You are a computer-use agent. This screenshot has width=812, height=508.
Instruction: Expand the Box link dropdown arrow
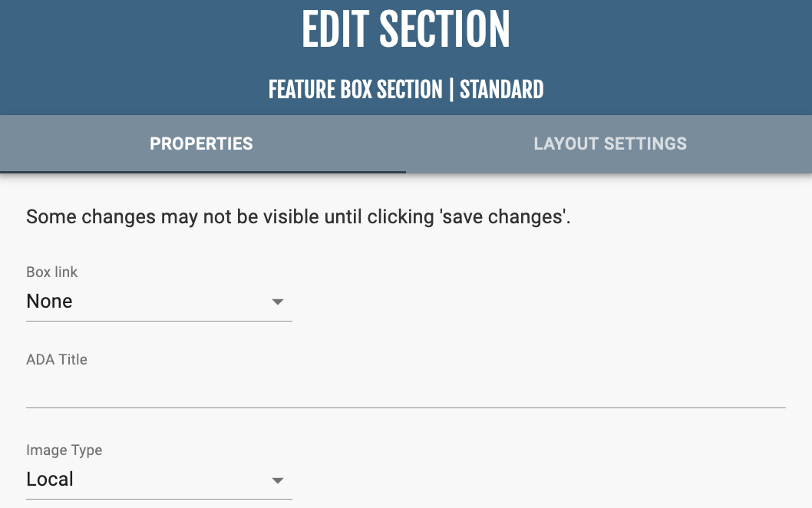click(x=278, y=302)
